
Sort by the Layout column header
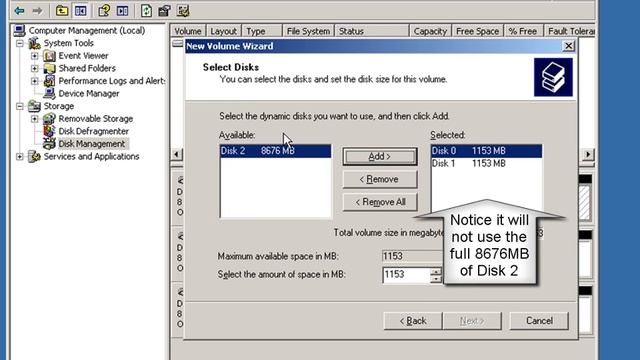224,31
